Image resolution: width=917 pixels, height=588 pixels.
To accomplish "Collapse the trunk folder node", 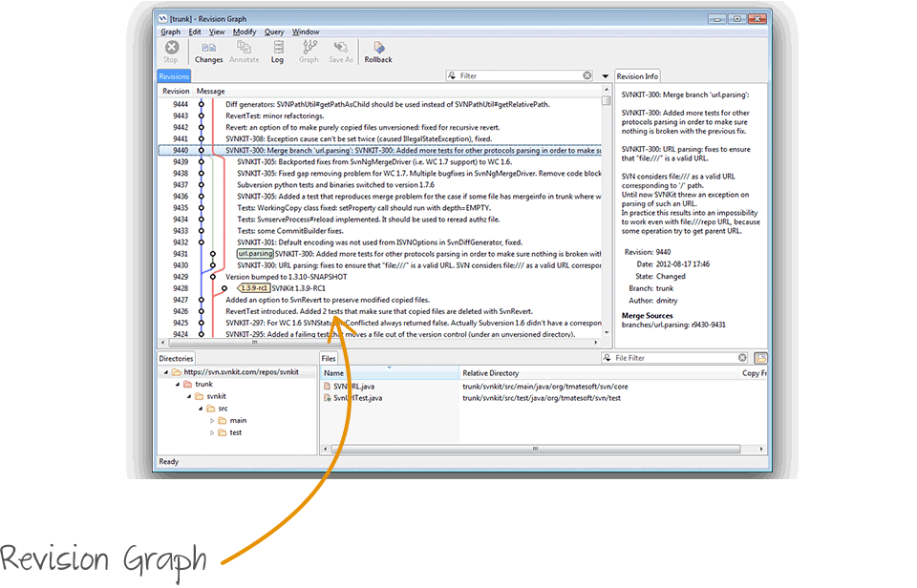I will 177,384.
